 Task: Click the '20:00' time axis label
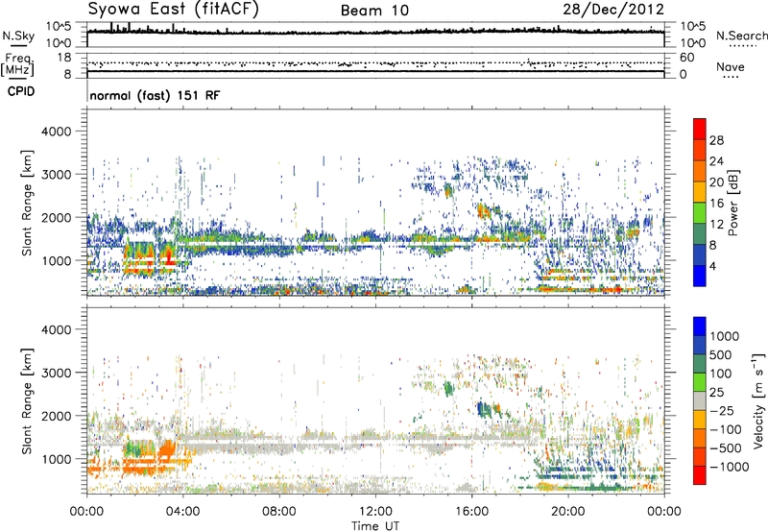[x=568, y=512]
